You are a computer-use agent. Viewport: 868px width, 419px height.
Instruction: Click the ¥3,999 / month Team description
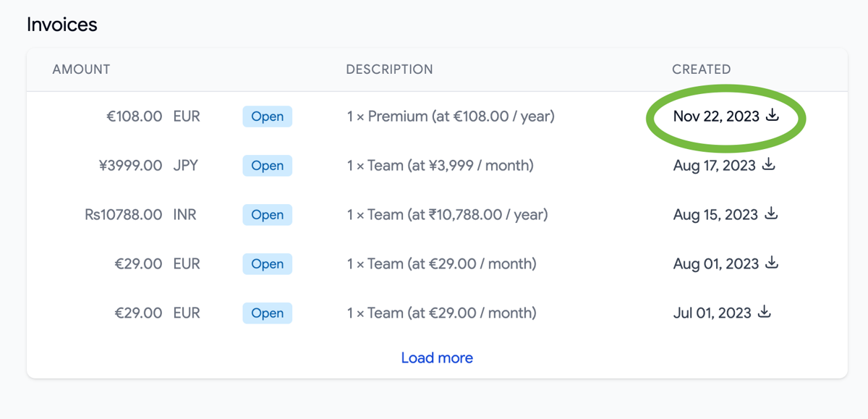point(440,166)
